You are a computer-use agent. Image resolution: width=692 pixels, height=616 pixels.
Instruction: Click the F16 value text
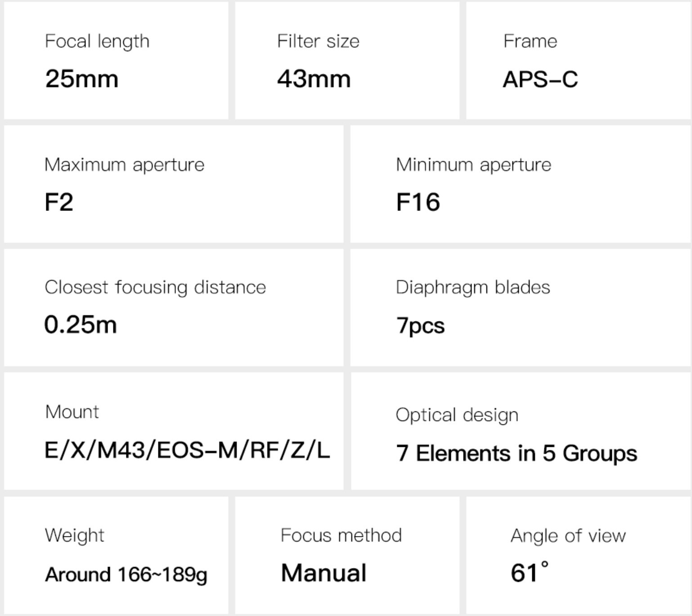(418, 202)
